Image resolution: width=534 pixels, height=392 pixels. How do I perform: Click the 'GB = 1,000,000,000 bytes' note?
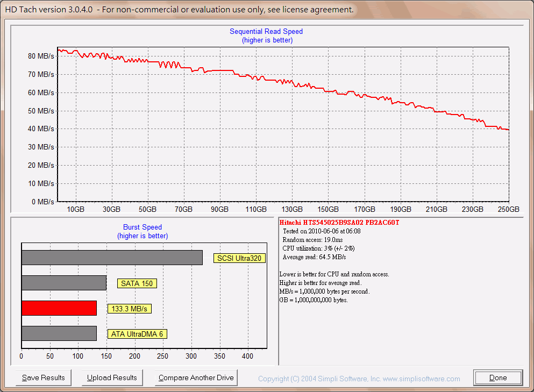[x=314, y=300]
